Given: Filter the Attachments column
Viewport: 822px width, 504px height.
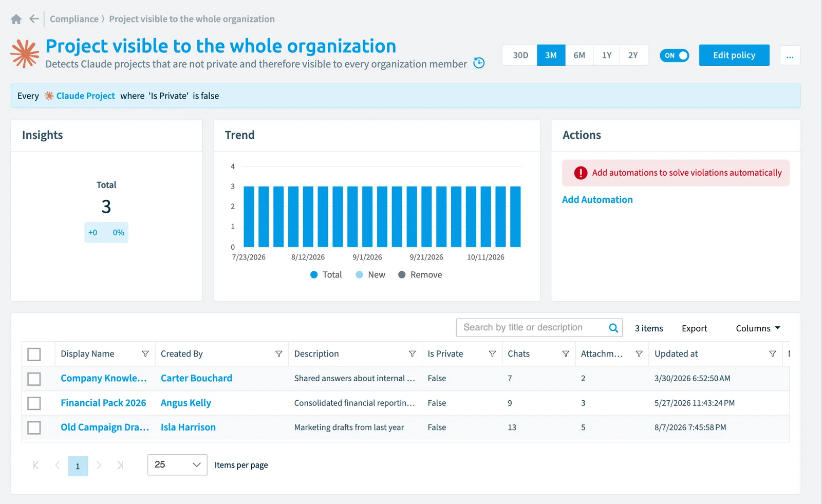Looking at the screenshot, I should click(x=639, y=354).
